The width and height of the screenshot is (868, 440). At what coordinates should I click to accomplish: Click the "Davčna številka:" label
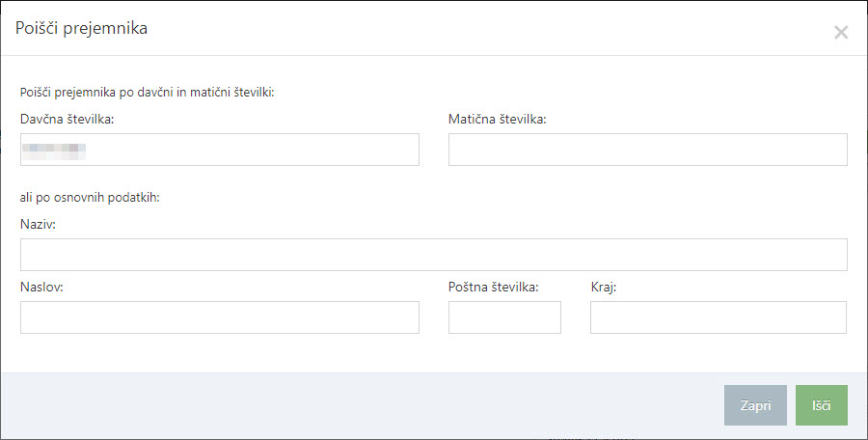[68, 120]
